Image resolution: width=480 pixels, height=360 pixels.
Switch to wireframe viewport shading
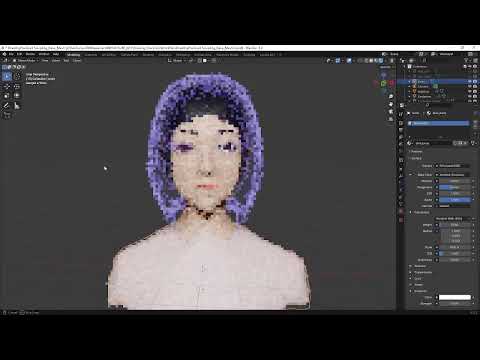pos(366,60)
